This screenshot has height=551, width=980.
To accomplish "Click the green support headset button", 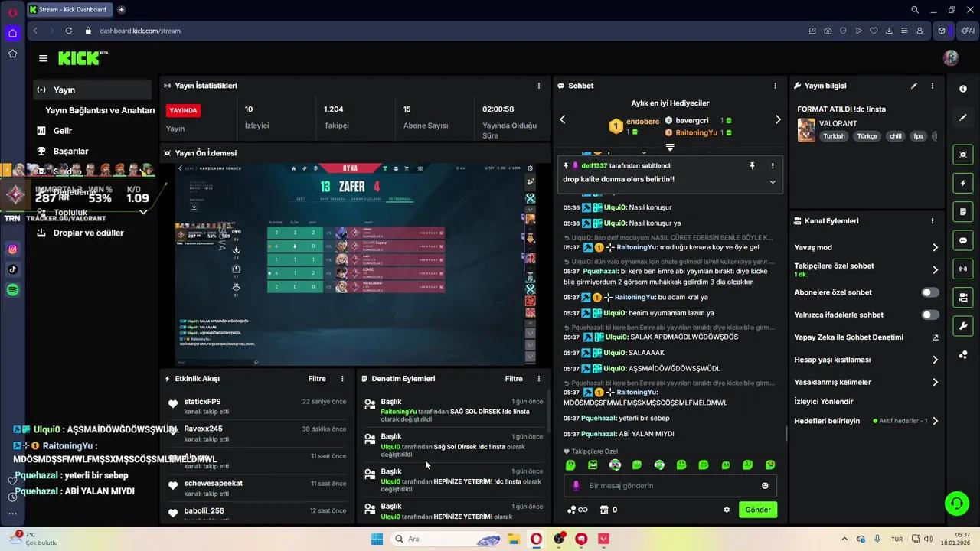I will click(956, 503).
